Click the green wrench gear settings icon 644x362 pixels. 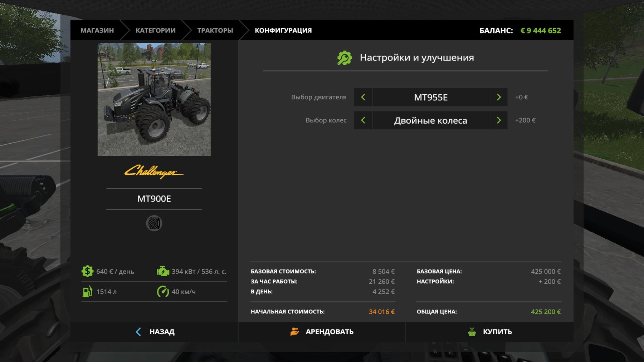click(x=345, y=58)
